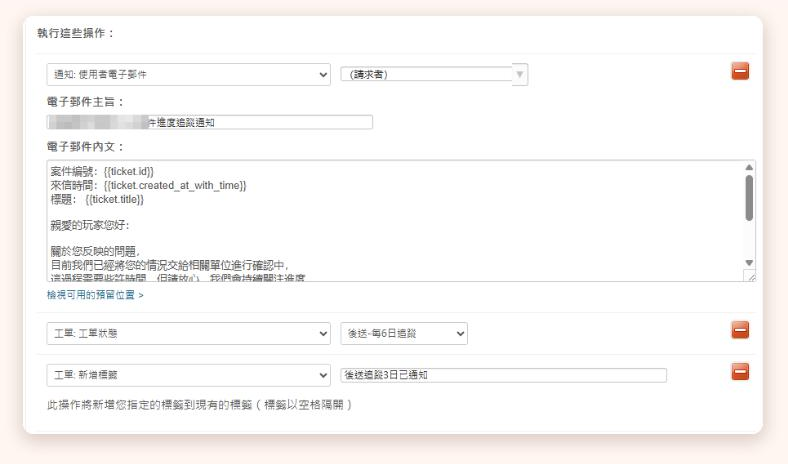Click the 關於您反映的問題 line
Image resolution: width=788 pixels, height=464 pixels.
95,251
